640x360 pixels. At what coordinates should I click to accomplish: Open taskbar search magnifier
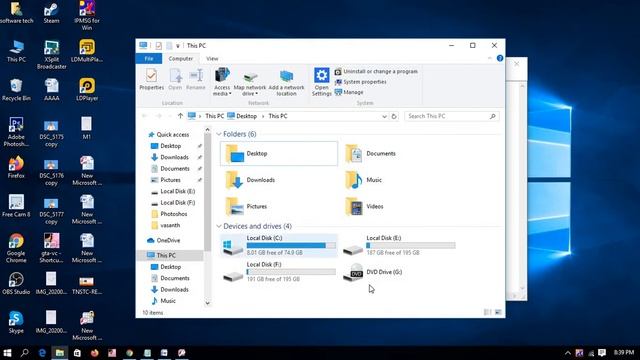24,353
